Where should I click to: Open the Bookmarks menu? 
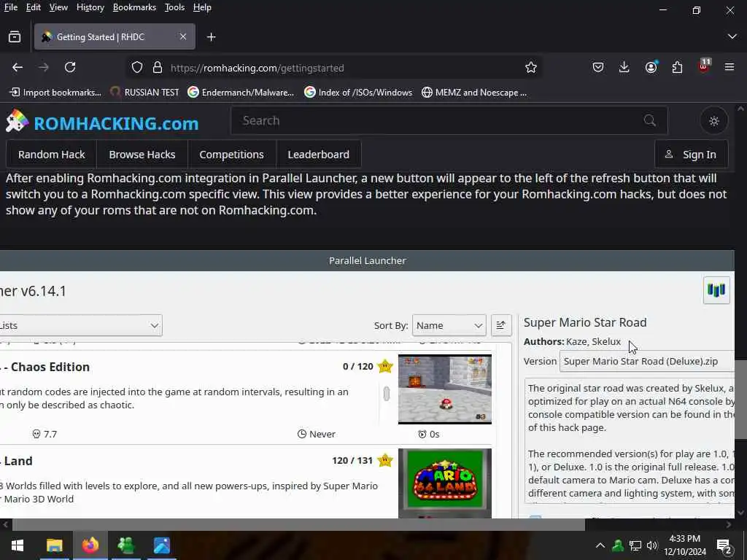pyautogui.click(x=134, y=7)
